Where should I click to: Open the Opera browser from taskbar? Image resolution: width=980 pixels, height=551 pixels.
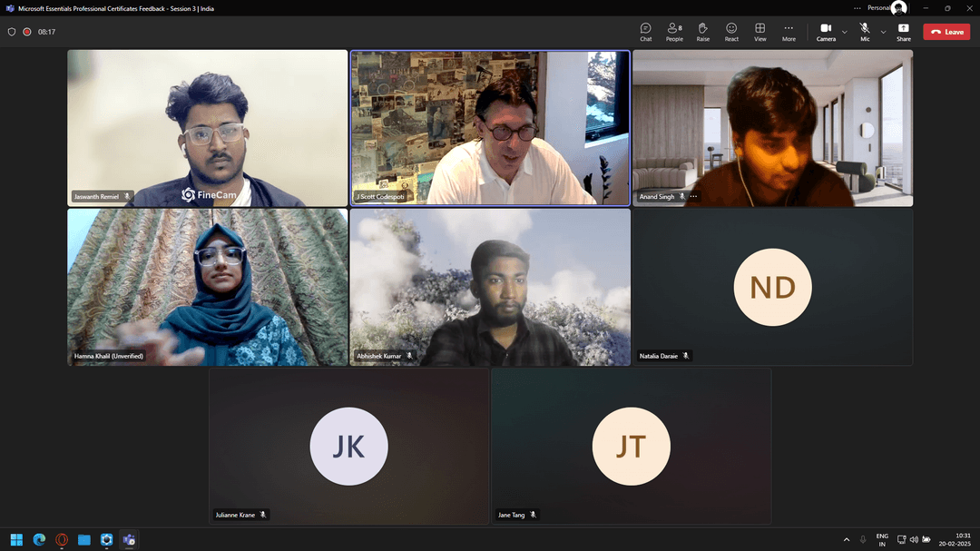tap(62, 539)
